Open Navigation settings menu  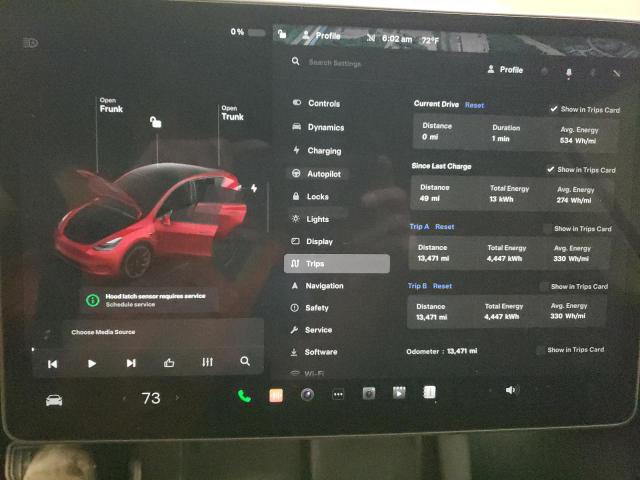[318, 286]
